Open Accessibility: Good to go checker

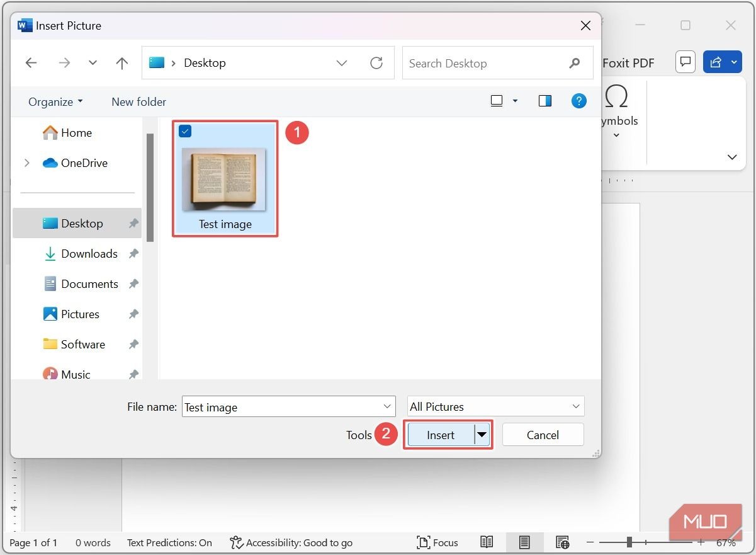point(291,542)
